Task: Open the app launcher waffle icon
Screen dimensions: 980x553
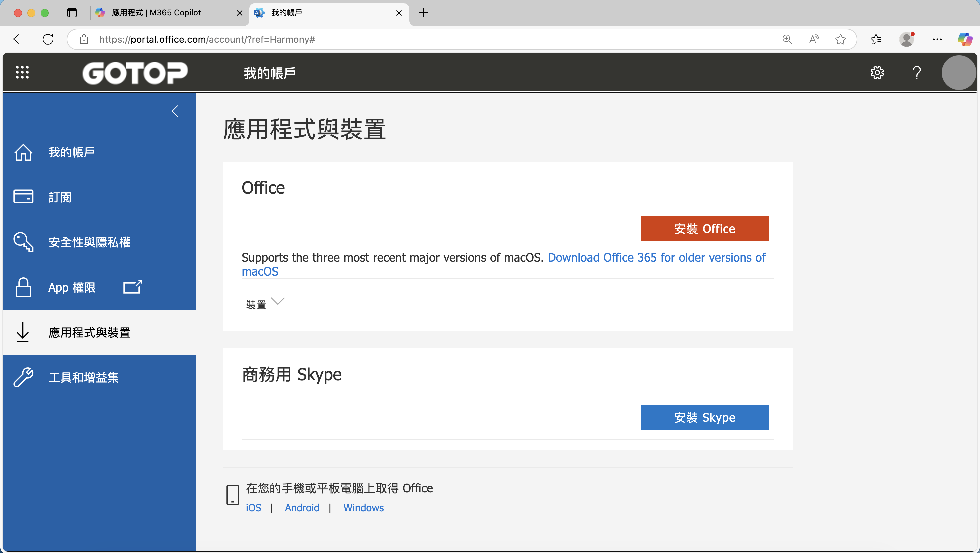Action: tap(22, 72)
